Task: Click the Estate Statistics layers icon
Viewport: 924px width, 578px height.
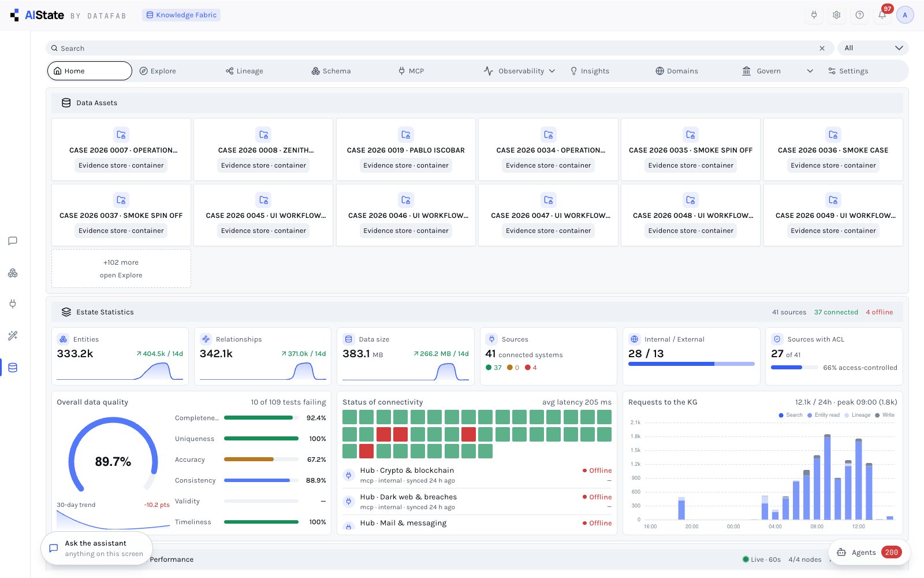Action: 66,312
